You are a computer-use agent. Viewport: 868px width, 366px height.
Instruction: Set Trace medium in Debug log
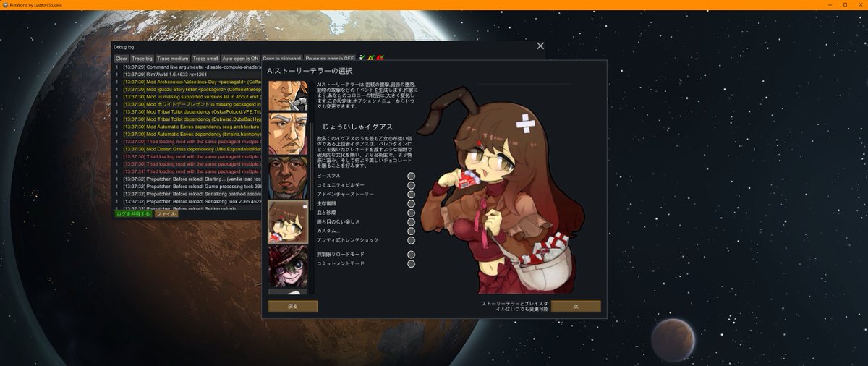point(173,59)
